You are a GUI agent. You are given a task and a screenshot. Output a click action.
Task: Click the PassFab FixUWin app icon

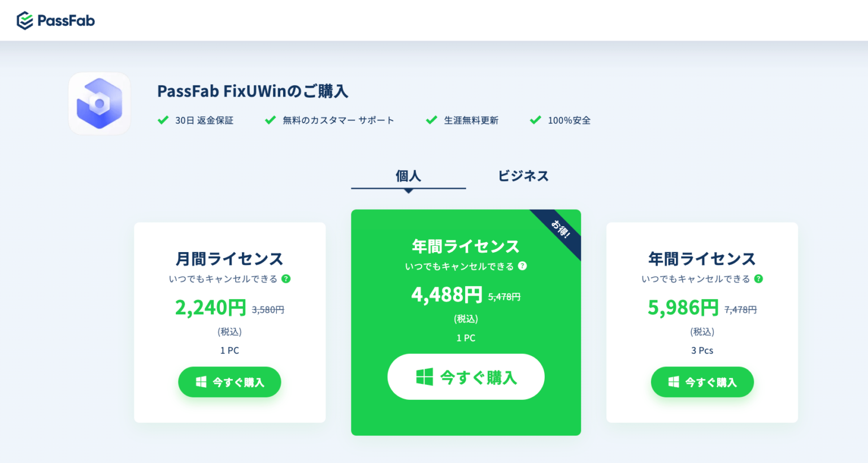click(99, 103)
